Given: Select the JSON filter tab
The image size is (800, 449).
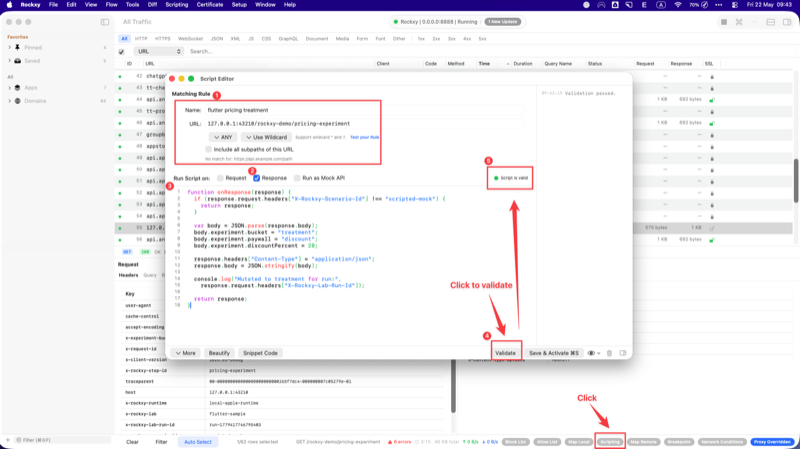Looking at the screenshot, I should (217, 39).
